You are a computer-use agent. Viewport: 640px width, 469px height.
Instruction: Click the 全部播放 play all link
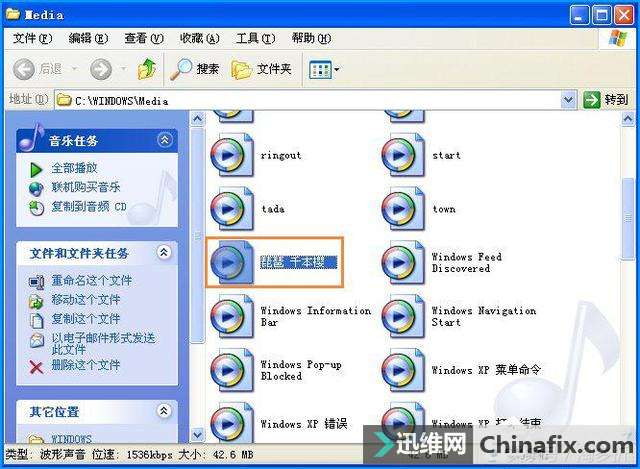coord(74,168)
